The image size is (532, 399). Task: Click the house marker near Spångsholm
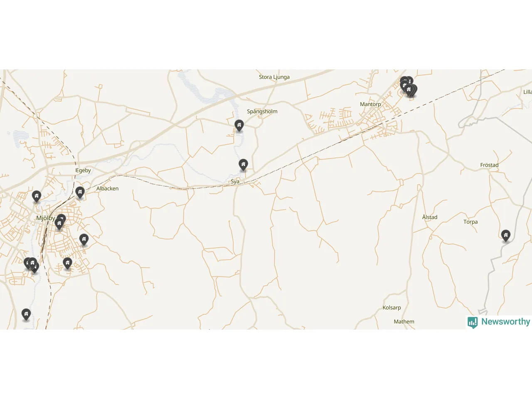(x=239, y=125)
